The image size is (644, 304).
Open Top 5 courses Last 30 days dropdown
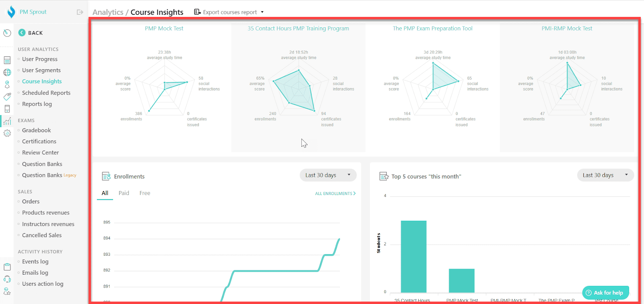(x=605, y=175)
